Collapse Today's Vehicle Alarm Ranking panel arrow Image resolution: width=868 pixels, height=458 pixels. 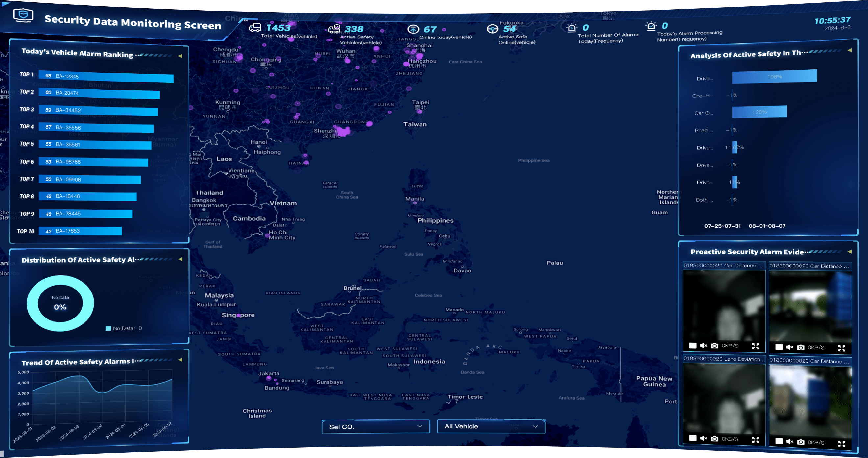180,56
